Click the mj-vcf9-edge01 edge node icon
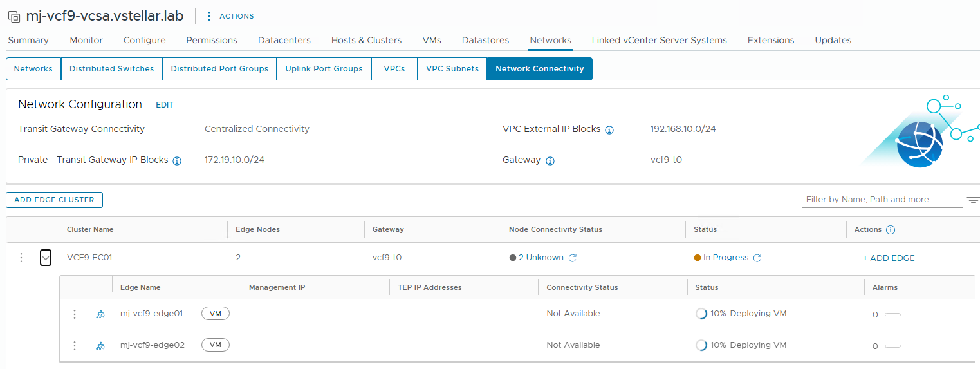980x369 pixels. pyautogui.click(x=100, y=314)
